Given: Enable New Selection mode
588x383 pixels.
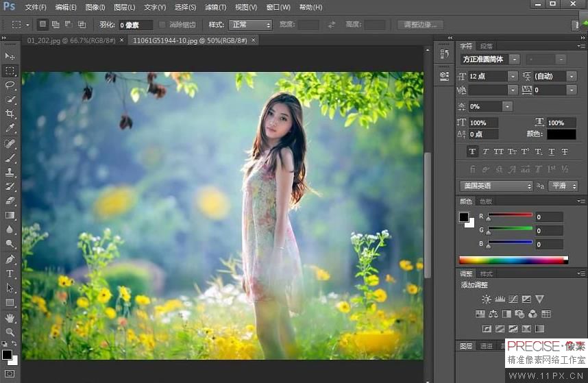Looking at the screenshot, I should [42, 25].
